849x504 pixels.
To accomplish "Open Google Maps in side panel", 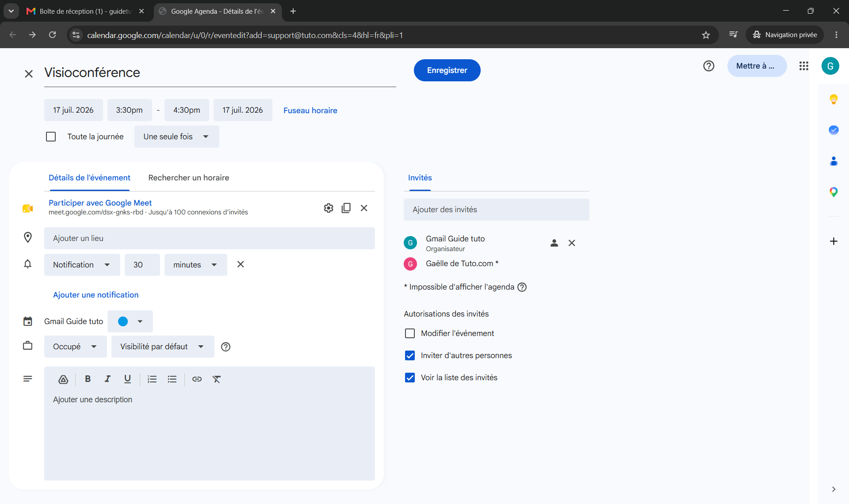I will [834, 192].
